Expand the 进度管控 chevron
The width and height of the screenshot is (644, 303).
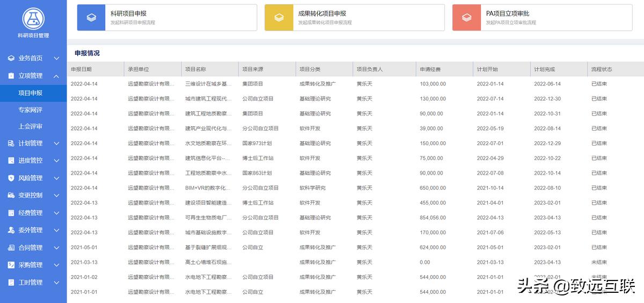(x=56, y=161)
